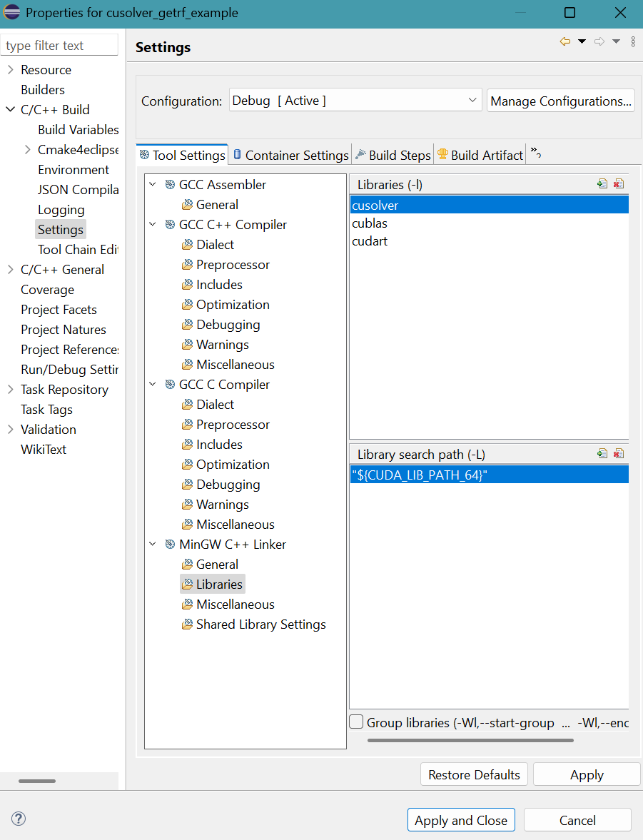Enable the Group libraries checkbox
643x840 pixels.
[x=357, y=722]
